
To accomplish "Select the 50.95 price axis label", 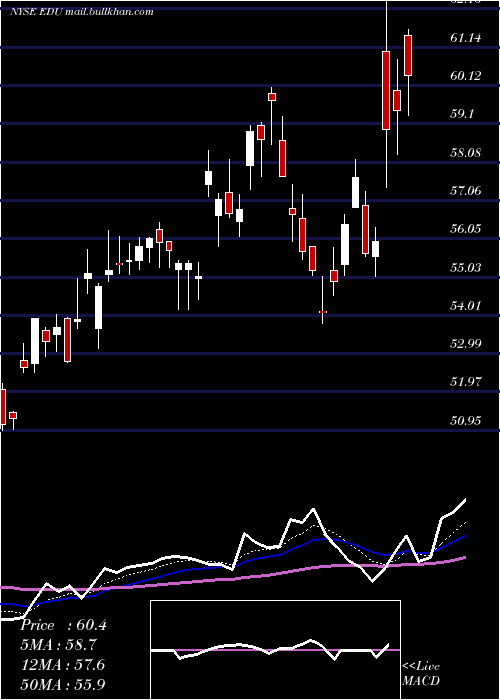I will point(466,421).
